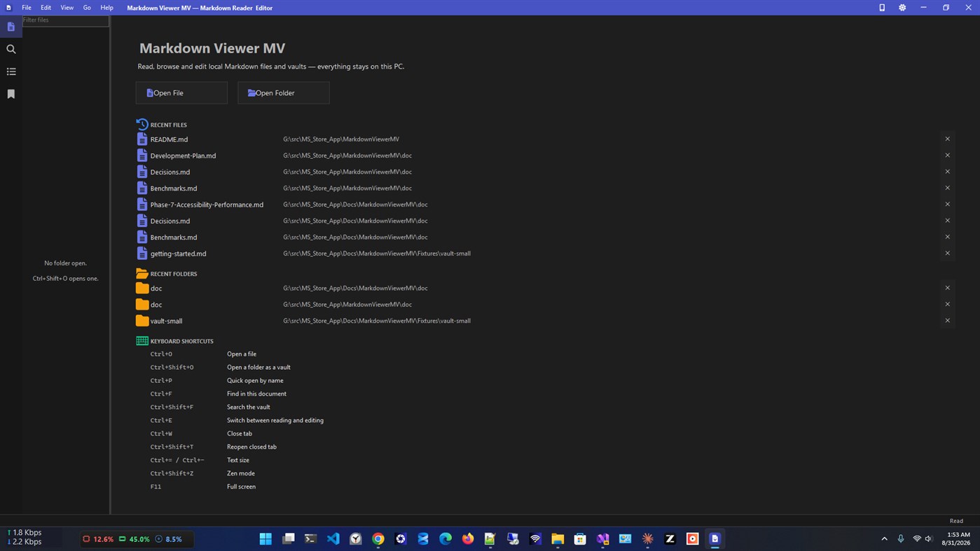The image size is (980, 551).
Task: Click the 'Zen mode' shortcut description
Action: (x=241, y=473)
